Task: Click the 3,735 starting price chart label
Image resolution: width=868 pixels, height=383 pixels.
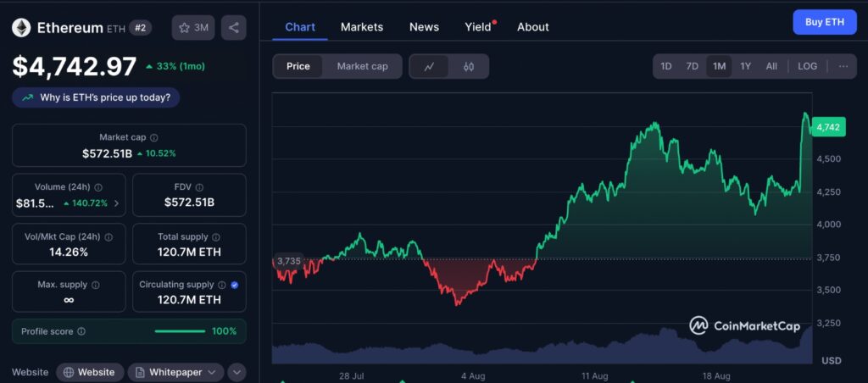Action: (x=288, y=261)
